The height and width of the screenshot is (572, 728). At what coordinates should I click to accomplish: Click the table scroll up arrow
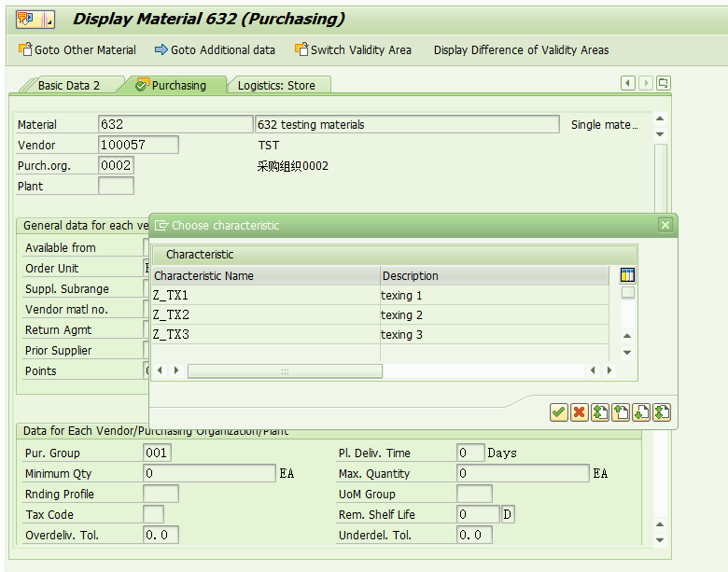tap(627, 336)
